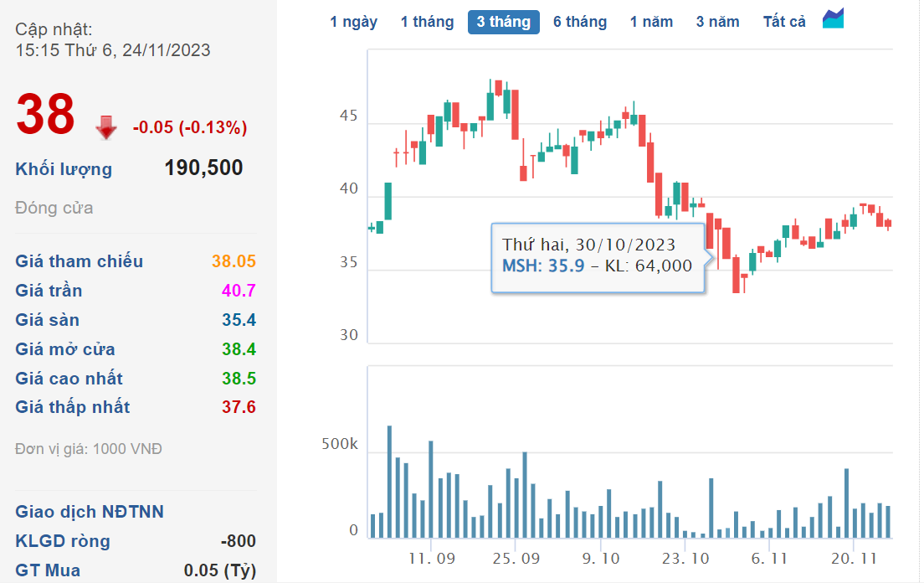Click the Khối lượng label
The height and width of the screenshot is (583, 924).
pos(64,169)
